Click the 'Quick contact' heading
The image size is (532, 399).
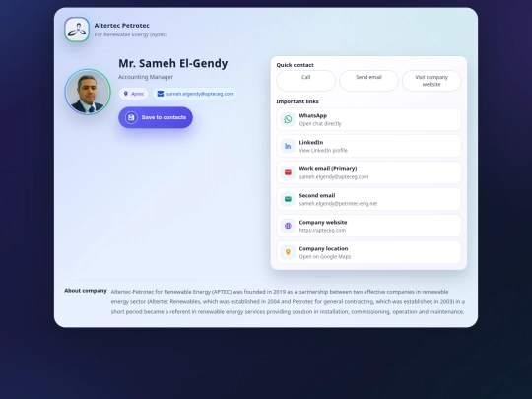(x=295, y=65)
